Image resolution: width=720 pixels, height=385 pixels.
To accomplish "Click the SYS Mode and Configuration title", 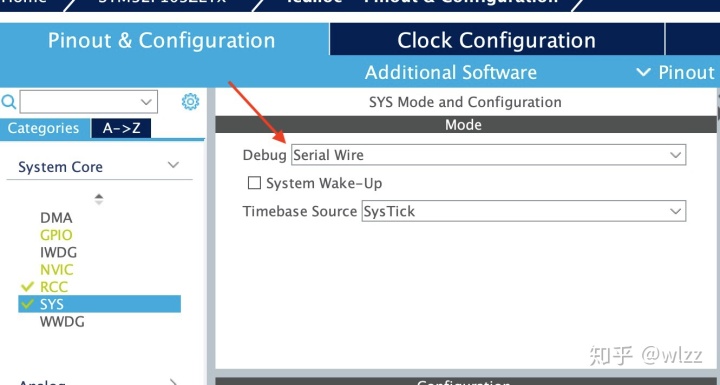I will point(465,102).
